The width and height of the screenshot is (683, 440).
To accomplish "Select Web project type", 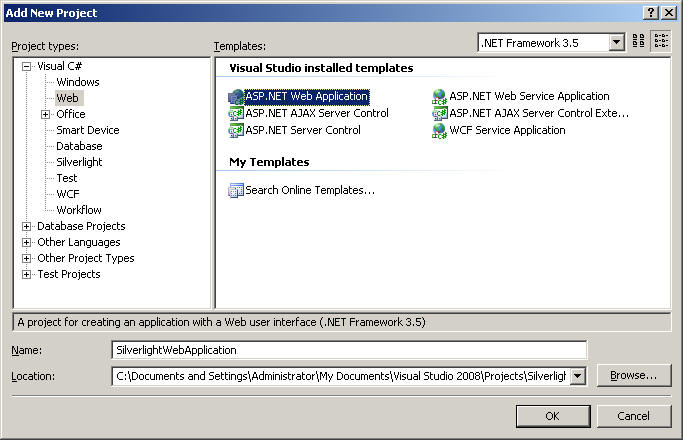I will [x=68, y=98].
